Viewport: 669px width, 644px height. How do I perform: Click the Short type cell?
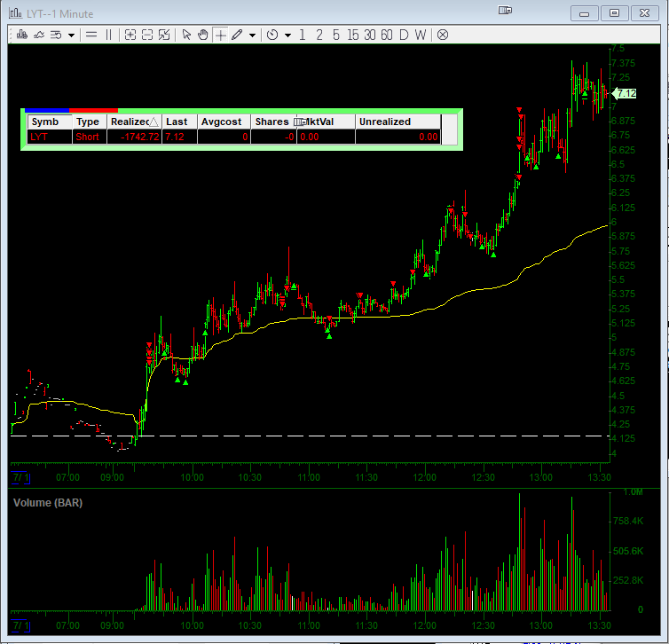[x=90, y=137]
